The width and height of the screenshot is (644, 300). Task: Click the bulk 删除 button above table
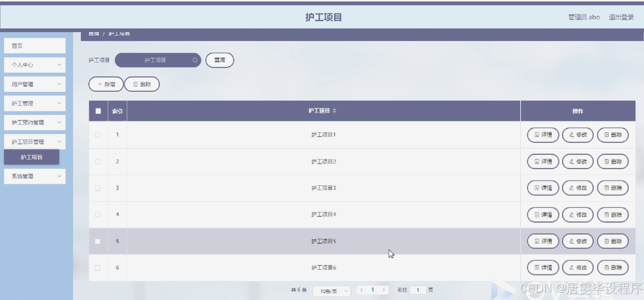[142, 84]
